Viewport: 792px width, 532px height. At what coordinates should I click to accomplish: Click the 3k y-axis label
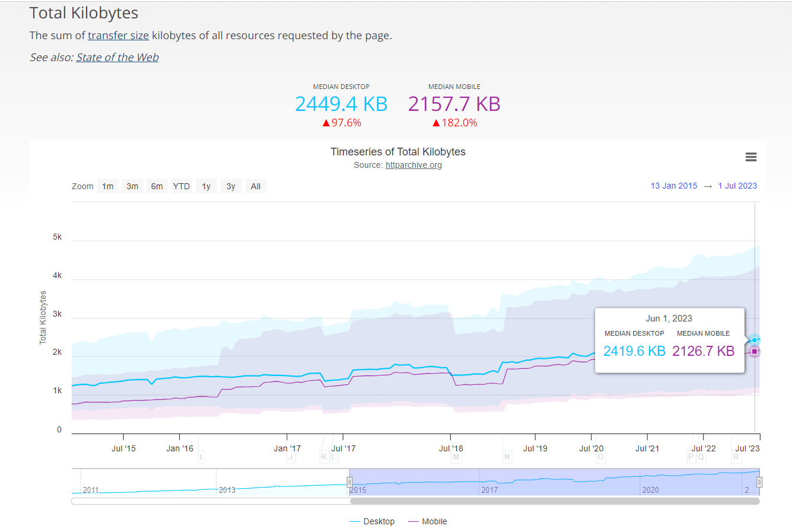[x=57, y=314]
